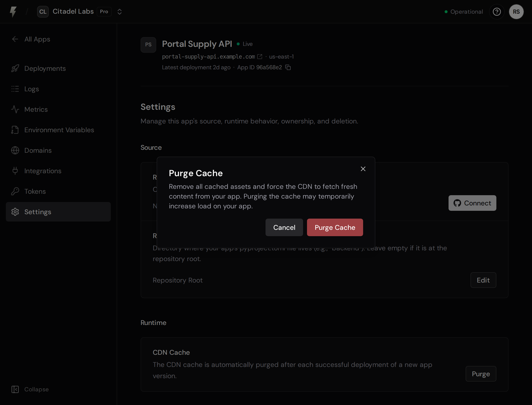Open Metrics in the sidebar
Screen dimensions: 532x405
point(58,109)
